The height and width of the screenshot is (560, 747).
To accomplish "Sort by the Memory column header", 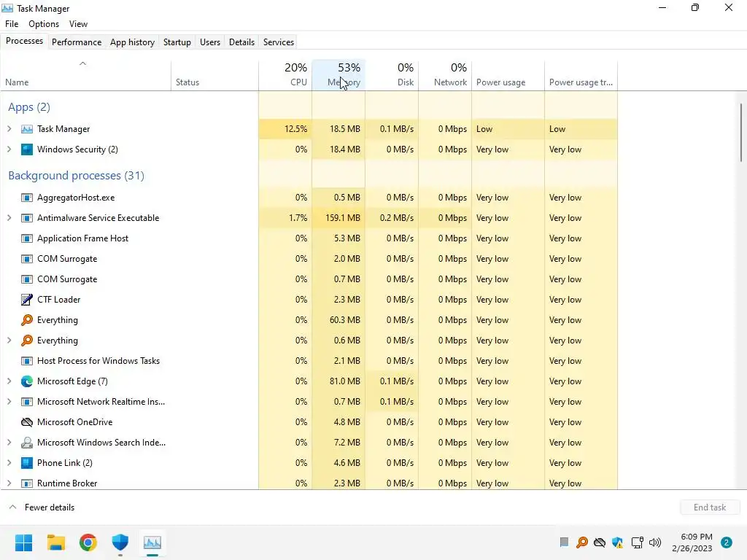I will point(338,75).
